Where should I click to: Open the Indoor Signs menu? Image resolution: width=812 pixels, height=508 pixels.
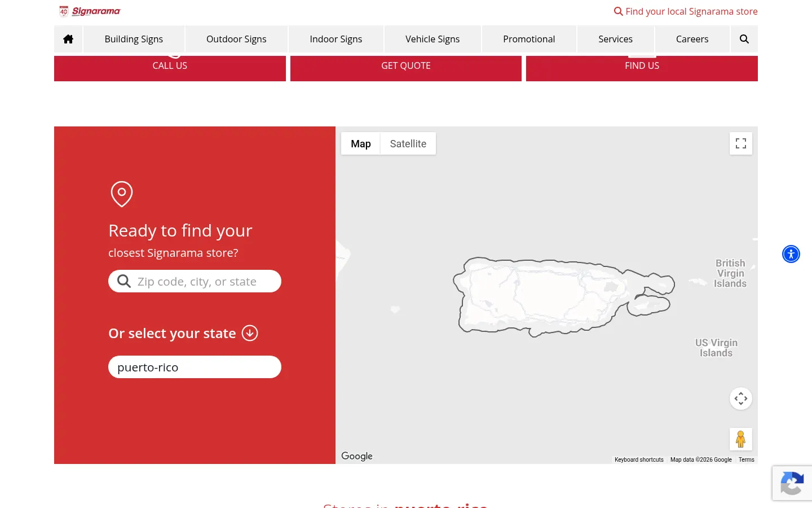point(336,39)
